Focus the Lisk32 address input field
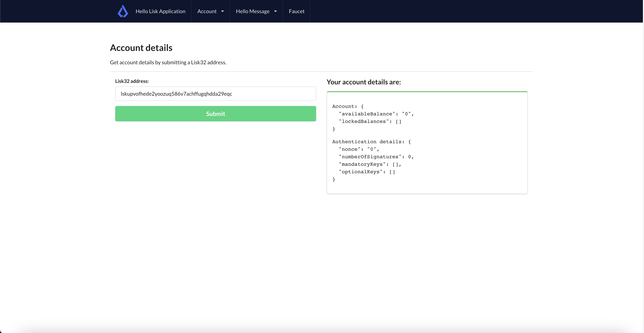Image resolution: width=644 pixels, height=333 pixels. [215, 94]
